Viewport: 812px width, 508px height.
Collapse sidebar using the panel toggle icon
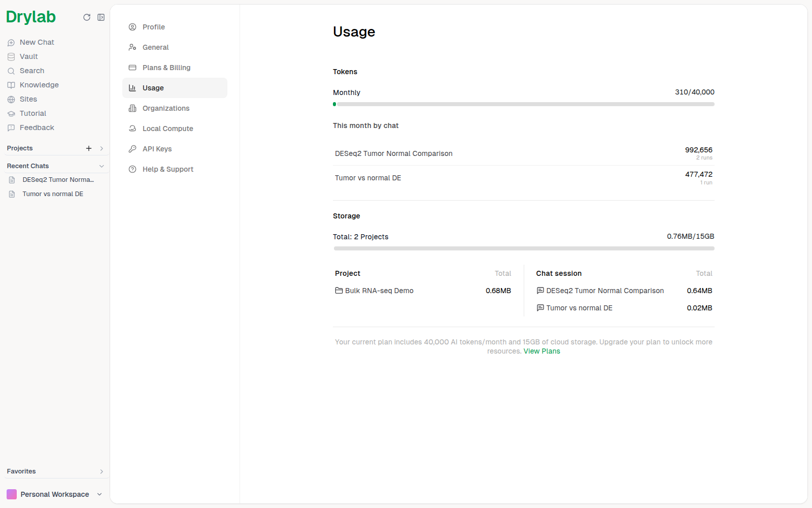pos(101,17)
